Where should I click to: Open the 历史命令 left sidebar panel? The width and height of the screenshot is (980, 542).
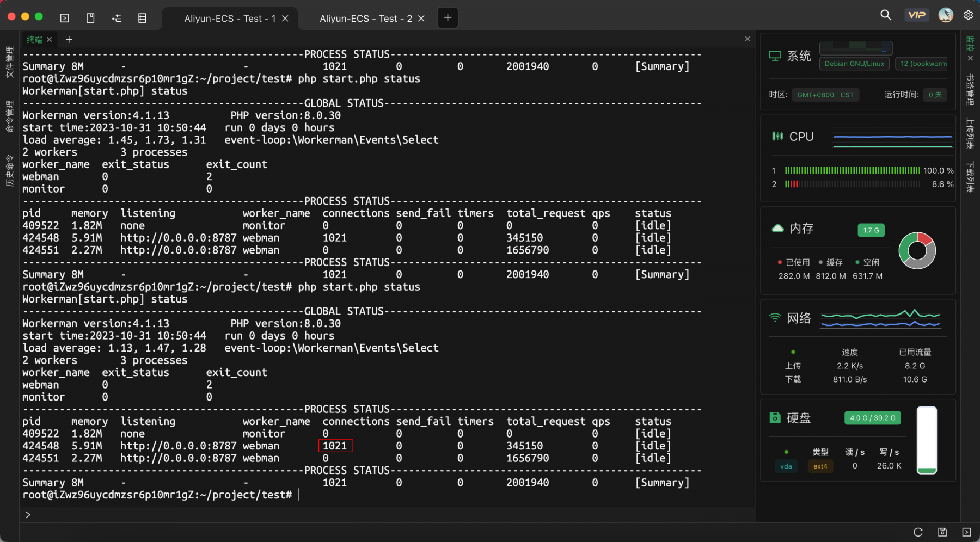(9, 170)
